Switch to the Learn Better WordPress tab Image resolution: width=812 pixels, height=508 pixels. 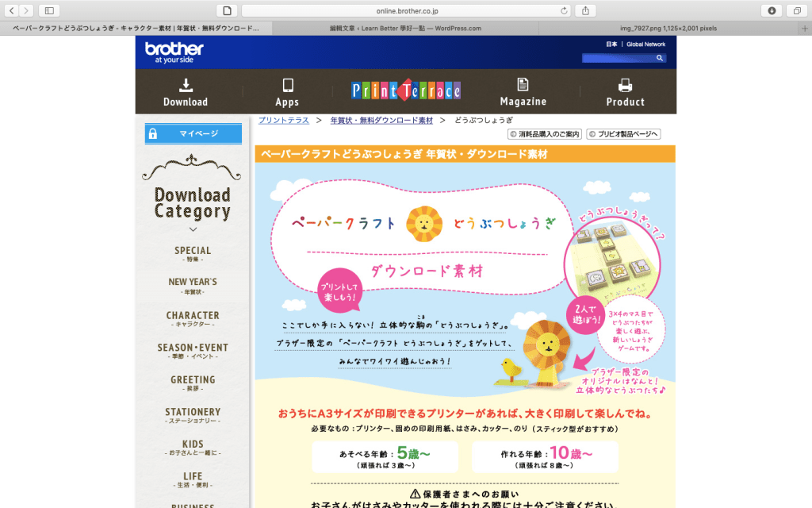tap(405, 28)
